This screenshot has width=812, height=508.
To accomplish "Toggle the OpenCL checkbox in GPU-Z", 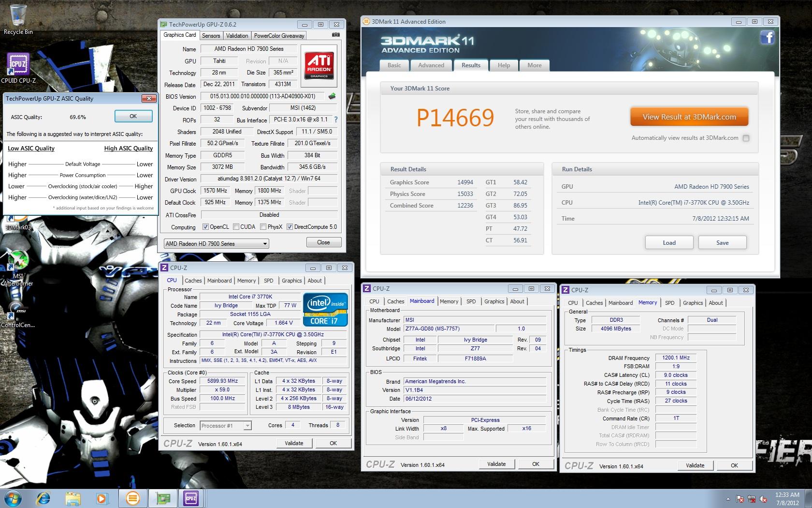I will [x=205, y=227].
